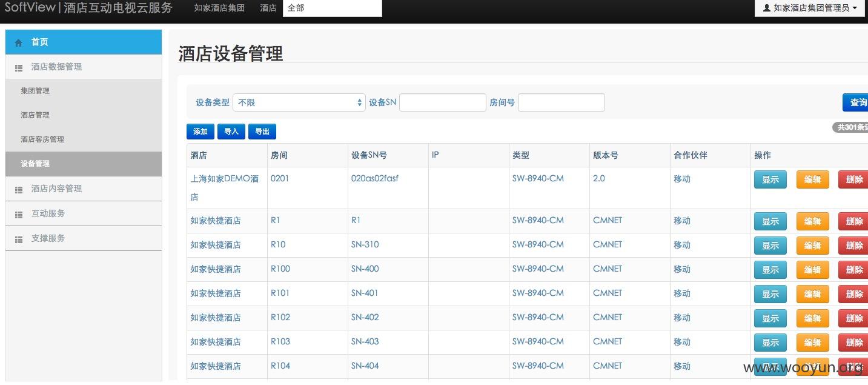Click 编辑 for room R10

812,246
